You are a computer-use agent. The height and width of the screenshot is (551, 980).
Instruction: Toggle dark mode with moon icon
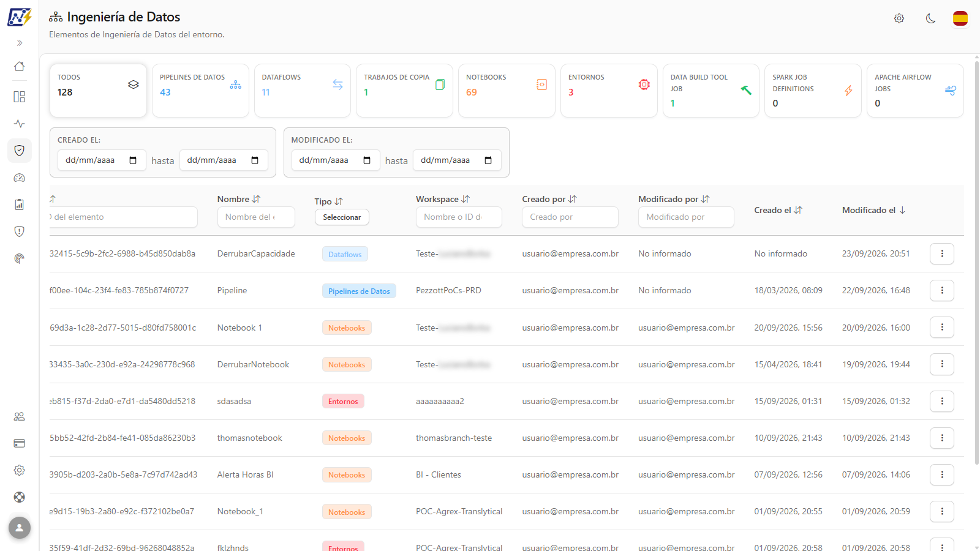(x=930, y=18)
